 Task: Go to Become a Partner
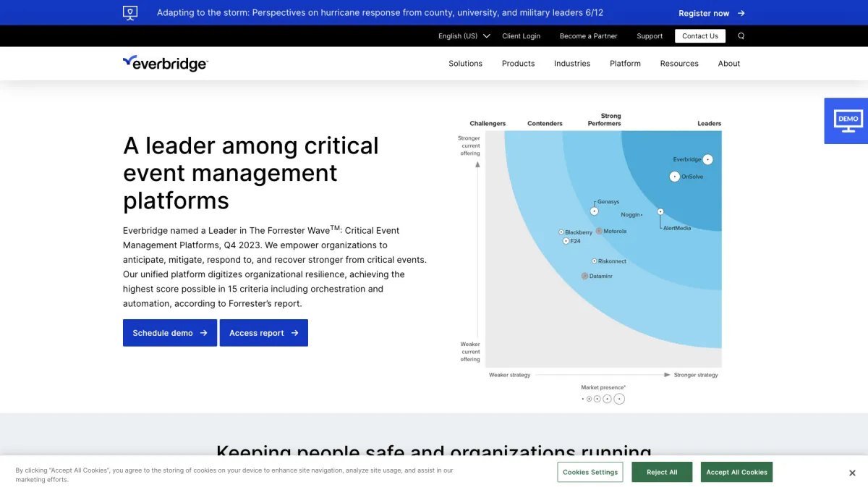pyautogui.click(x=589, y=36)
